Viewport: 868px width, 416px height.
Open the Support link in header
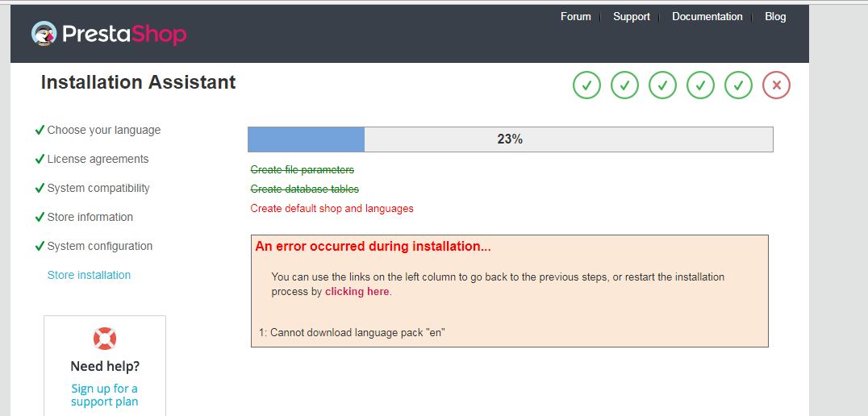point(631,17)
